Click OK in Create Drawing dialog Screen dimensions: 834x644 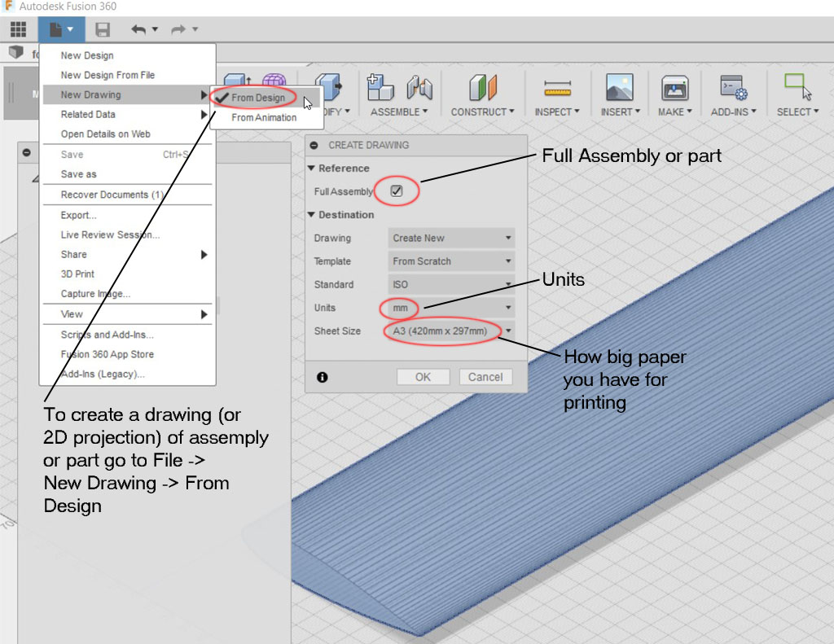click(x=424, y=377)
